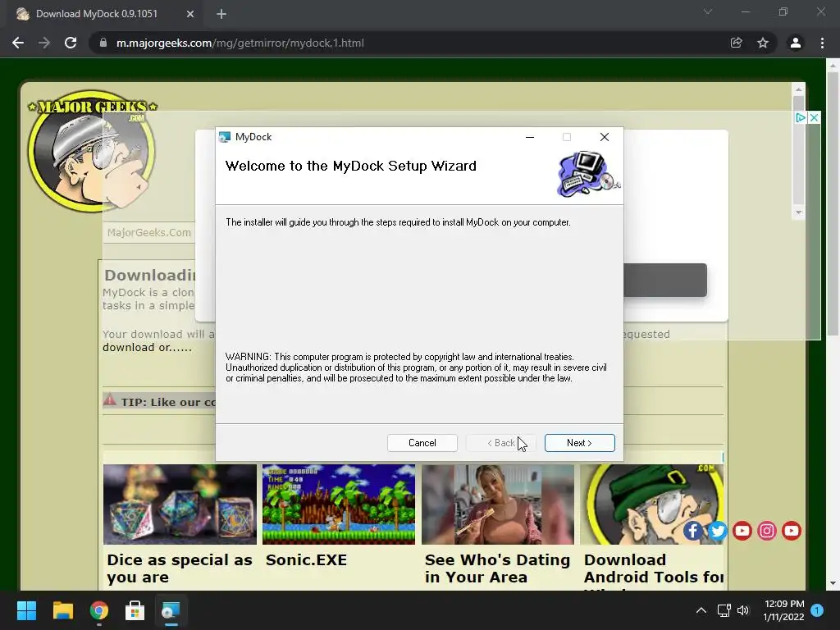
Task: Click the MajorGeeks logo
Action: [x=92, y=150]
